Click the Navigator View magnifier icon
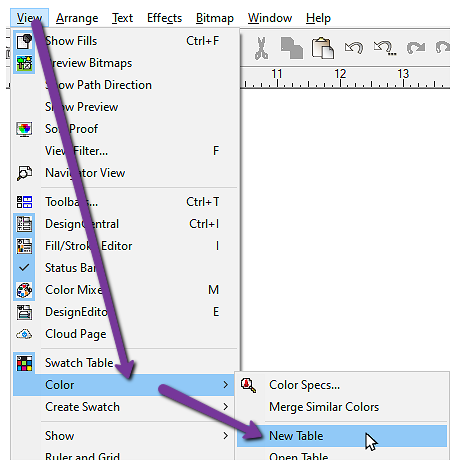This screenshot has height=465, width=454. coord(24,173)
